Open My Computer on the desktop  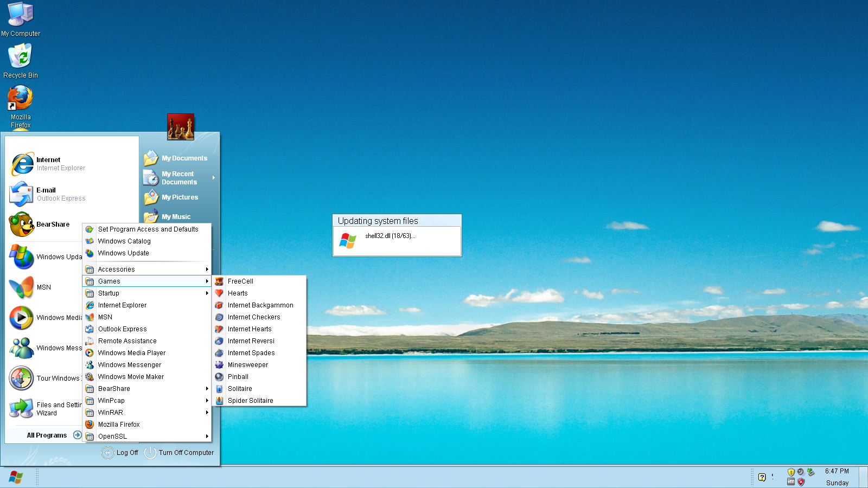(21, 20)
